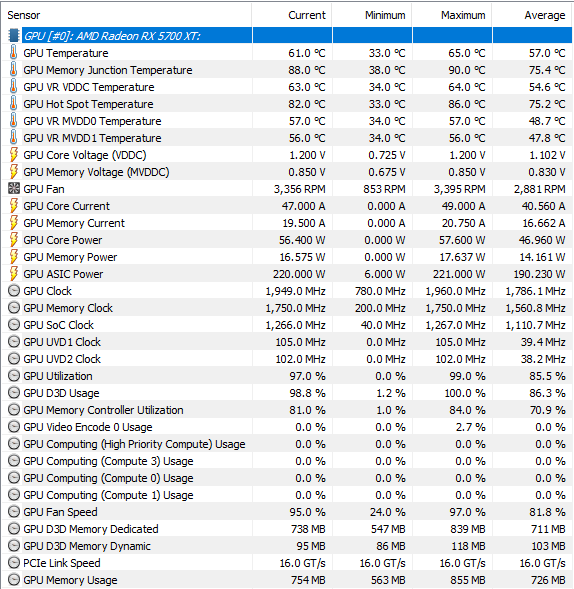The height and width of the screenshot is (589, 574).
Task: Click gauge icon beside PCIe Link Speed
Action: click(x=14, y=563)
